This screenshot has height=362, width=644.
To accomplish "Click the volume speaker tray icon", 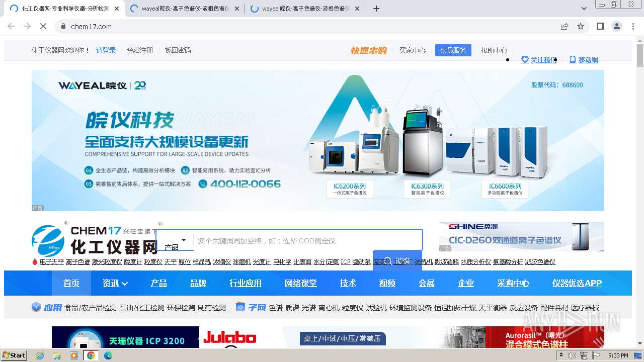I will [572, 355].
